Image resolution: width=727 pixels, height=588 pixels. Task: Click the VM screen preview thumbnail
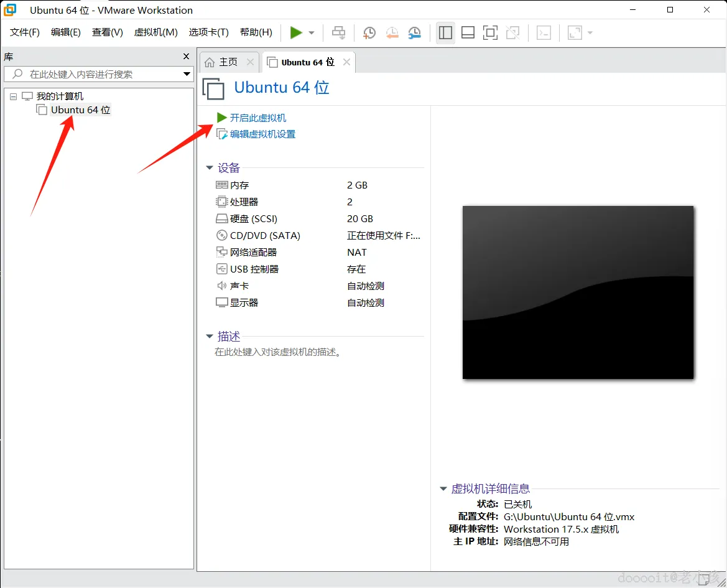[x=578, y=292]
